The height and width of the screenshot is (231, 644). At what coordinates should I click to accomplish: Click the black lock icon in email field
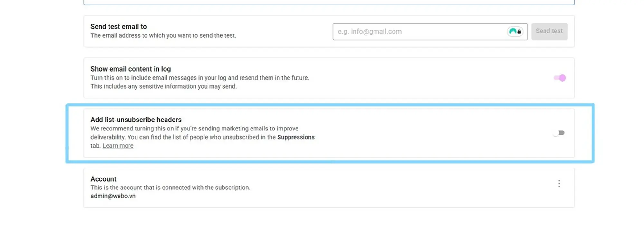(x=519, y=32)
